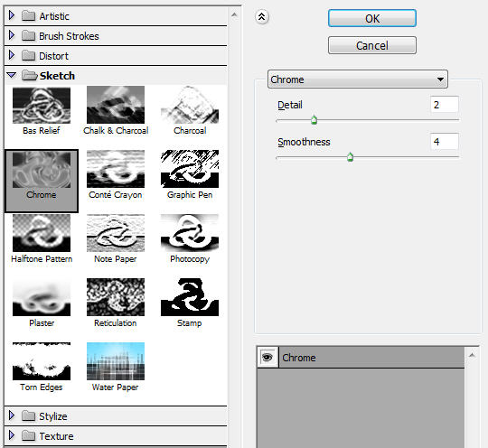
Task: Open the Chrome filter dropdown list
Action: (358, 79)
